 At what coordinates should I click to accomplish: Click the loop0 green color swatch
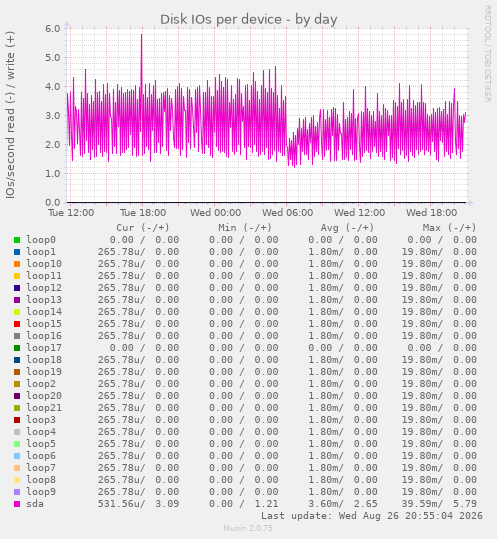pyautogui.click(x=17, y=240)
